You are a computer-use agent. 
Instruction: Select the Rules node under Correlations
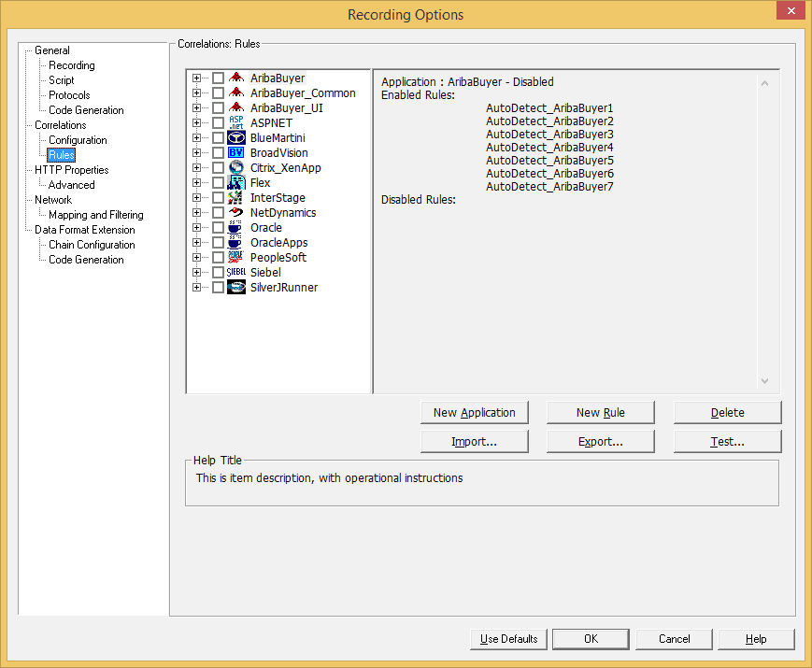click(61, 155)
